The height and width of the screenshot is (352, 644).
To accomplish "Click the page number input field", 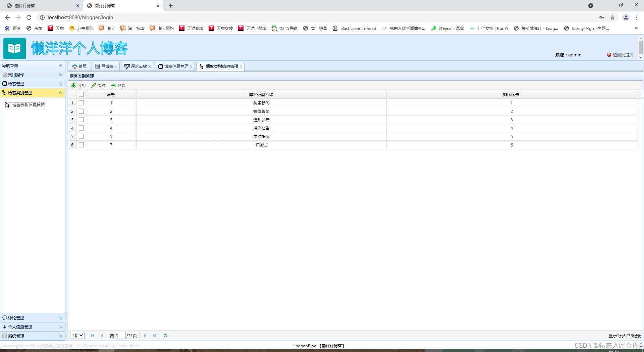I will pyautogui.click(x=120, y=335).
